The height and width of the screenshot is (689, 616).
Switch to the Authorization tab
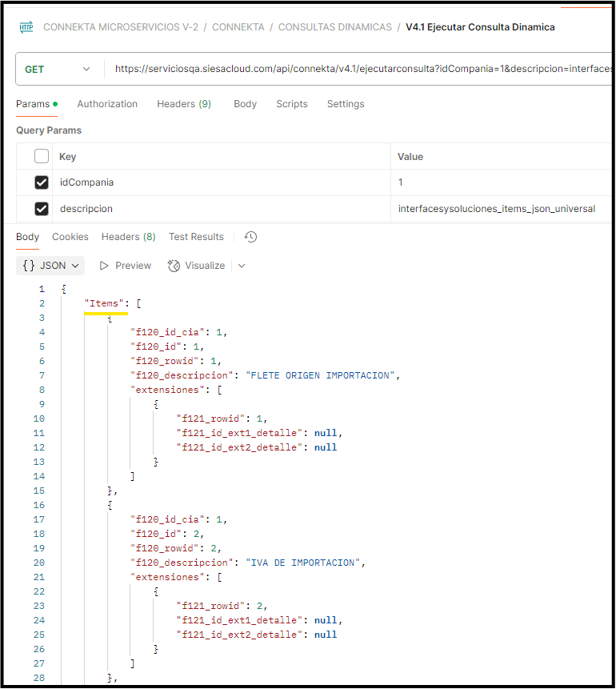pyautogui.click(x=107, y=104)
